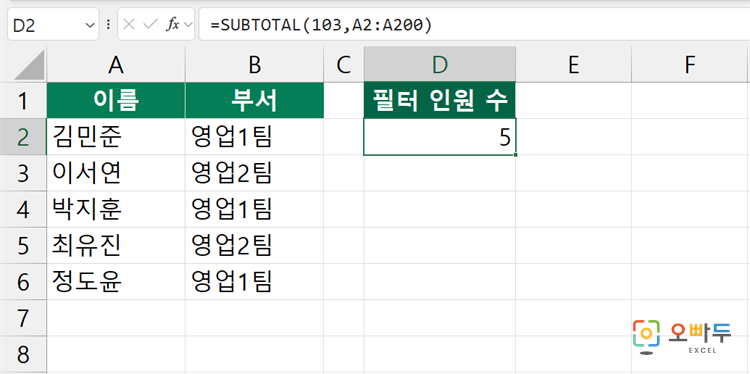The height and width of the screenshot is (374, 750).
Task: Click the Cancel X icon in formula bar
Action: click(129, 24)
